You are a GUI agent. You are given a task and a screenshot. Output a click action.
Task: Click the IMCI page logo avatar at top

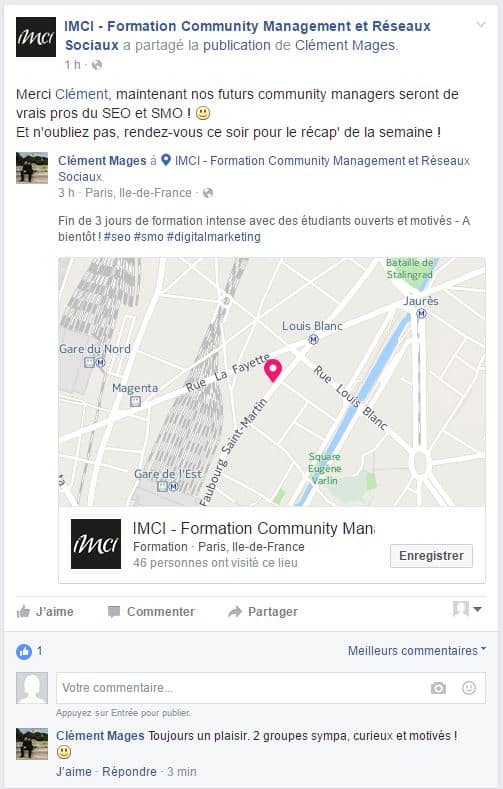coord(36,37)
